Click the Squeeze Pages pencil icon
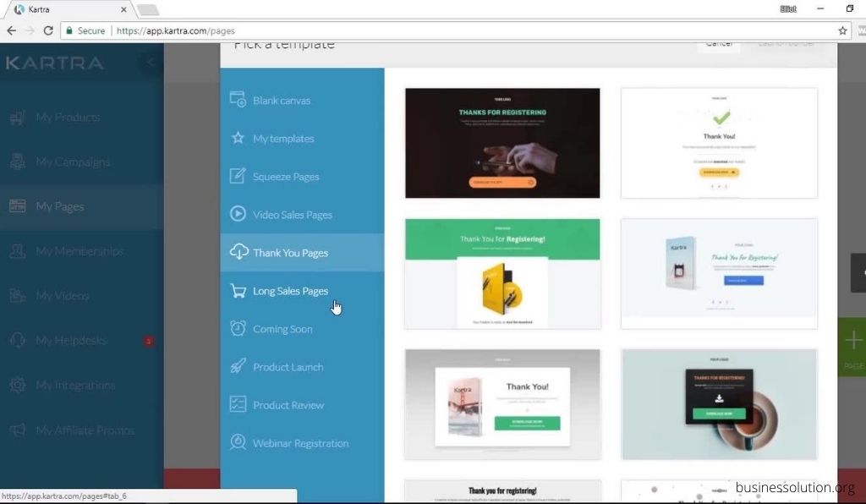Viewport: 866px width, 504px height. pyautogui.click(x=238, y=176)
